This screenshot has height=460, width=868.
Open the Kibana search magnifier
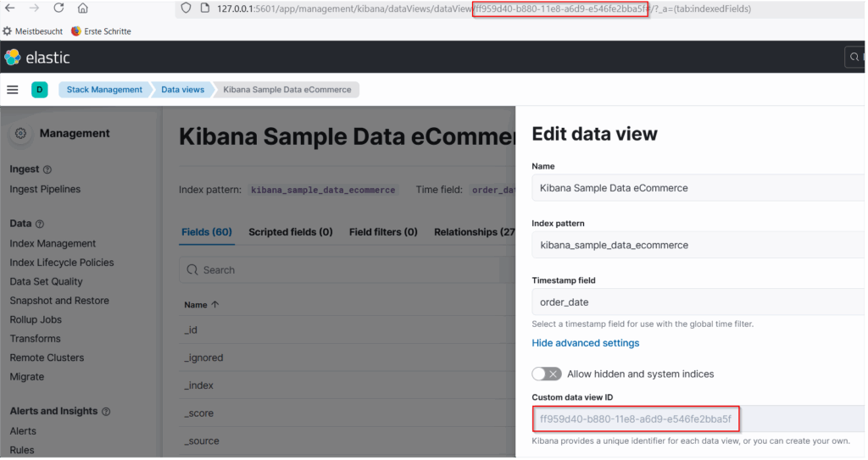point(854,57)
